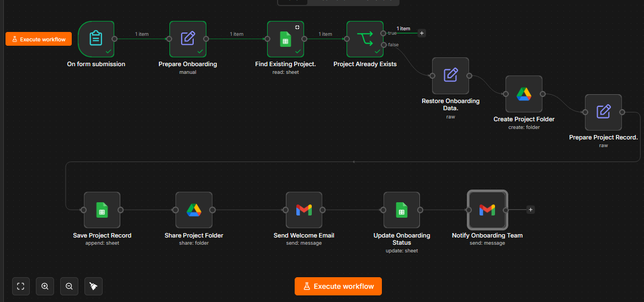Click '1 item' label on the true branch
Viewport: 644px width, 302px height.
click(x=403, y=28)
